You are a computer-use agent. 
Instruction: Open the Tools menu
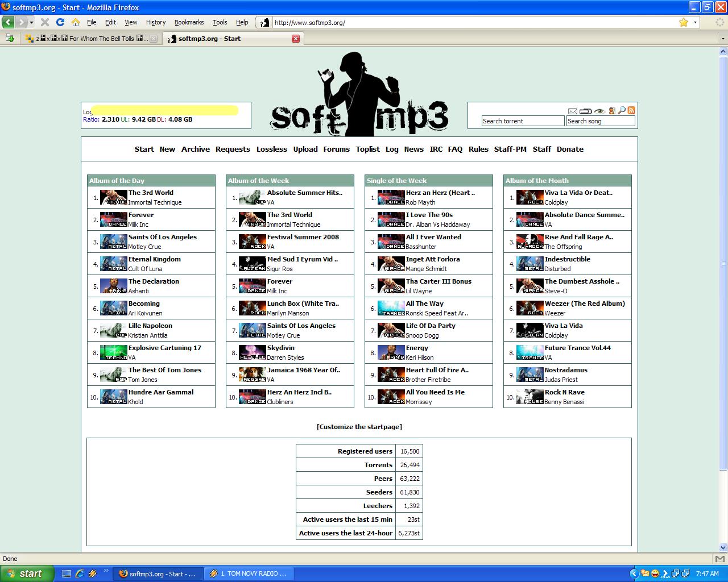point(220,22)
